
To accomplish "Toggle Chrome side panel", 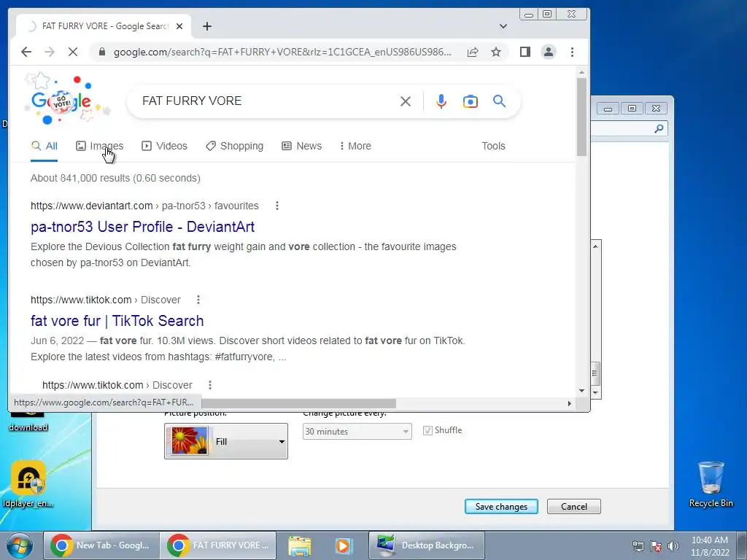I will (525, 52).
